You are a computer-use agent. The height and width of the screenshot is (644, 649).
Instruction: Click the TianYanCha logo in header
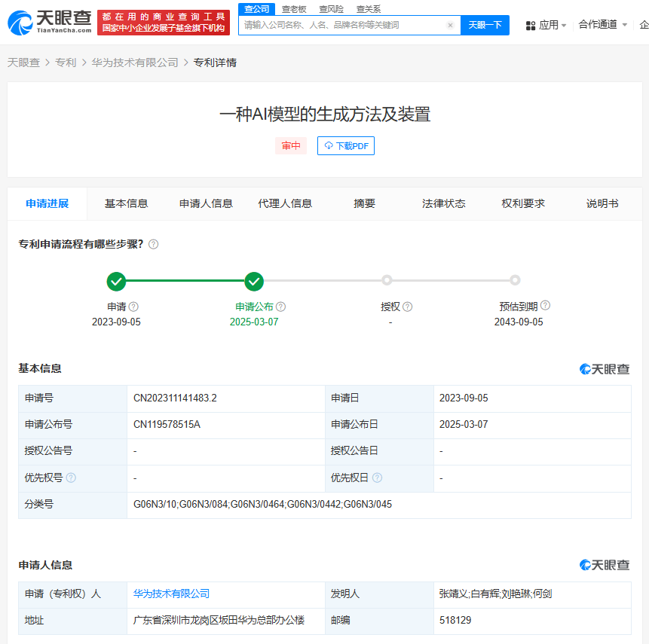[x=50, y=23]
